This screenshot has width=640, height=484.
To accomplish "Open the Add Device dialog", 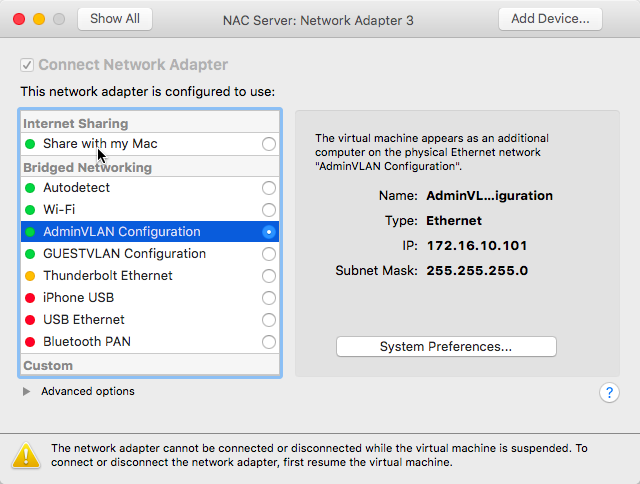I will (x=550, y=19).
